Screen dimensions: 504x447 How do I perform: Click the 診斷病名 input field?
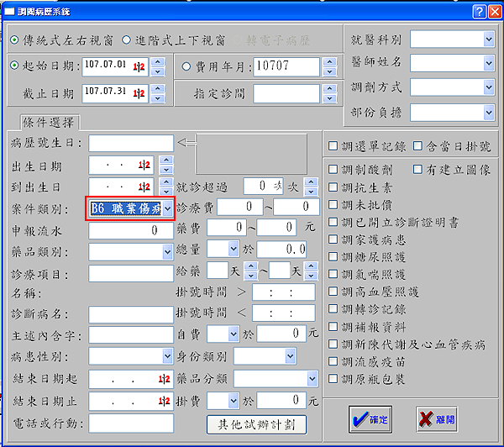pos(130,315)
